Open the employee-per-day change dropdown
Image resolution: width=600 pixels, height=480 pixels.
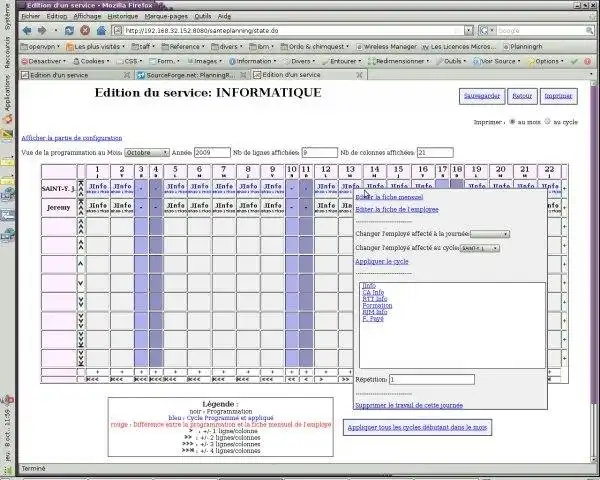490,234
